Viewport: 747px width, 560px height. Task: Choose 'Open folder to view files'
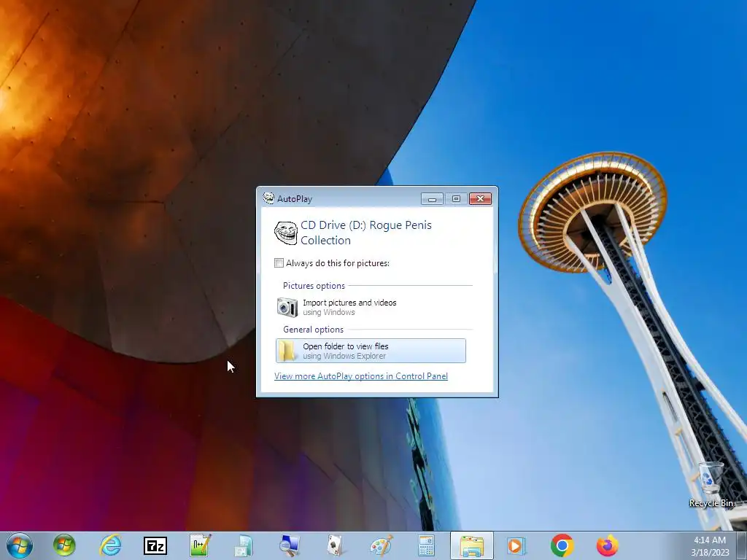click(x=371, y=351)
